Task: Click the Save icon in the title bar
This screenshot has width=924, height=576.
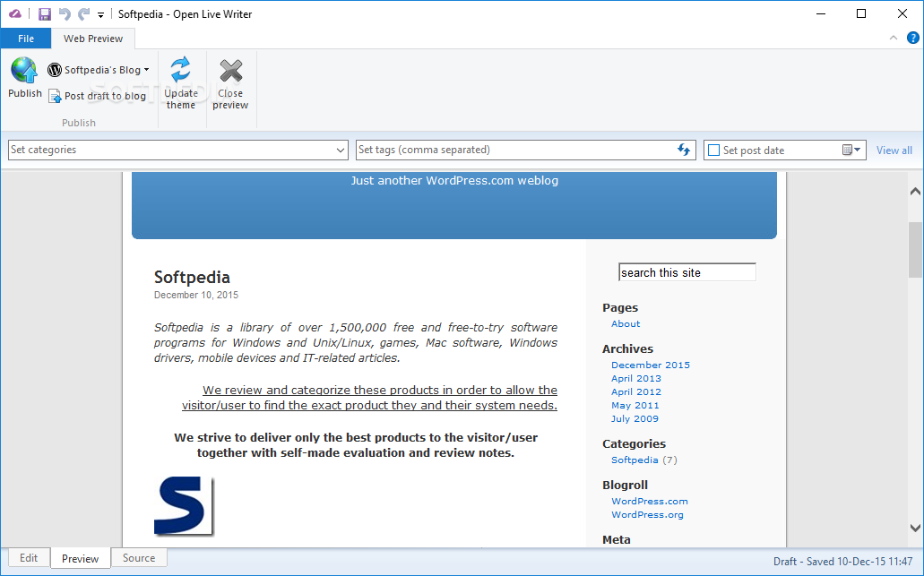Action: point(45,14)
